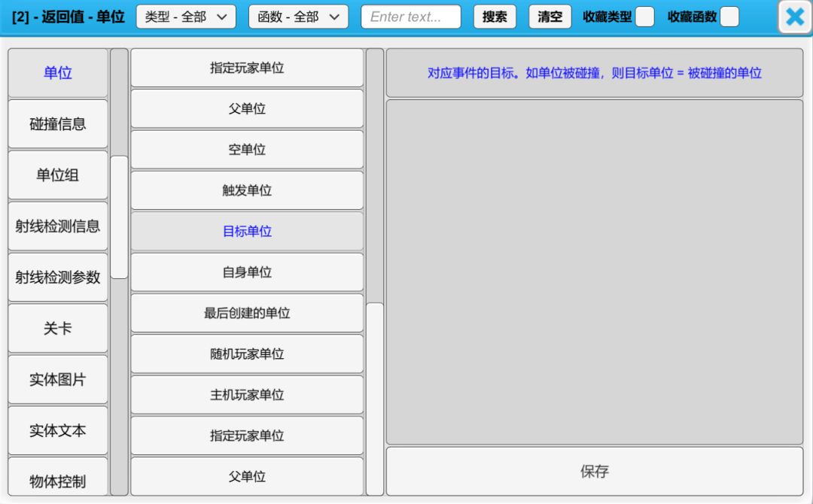Viewport: 813px width, 504px height.
Task: Toggle the 收藏类型 checkbox
Action: coord(644,17)
